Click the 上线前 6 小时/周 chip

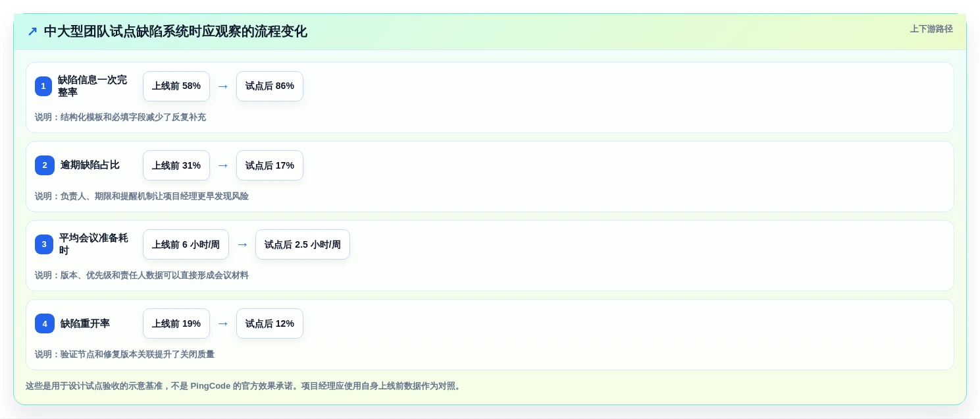(x=186, y=244)
